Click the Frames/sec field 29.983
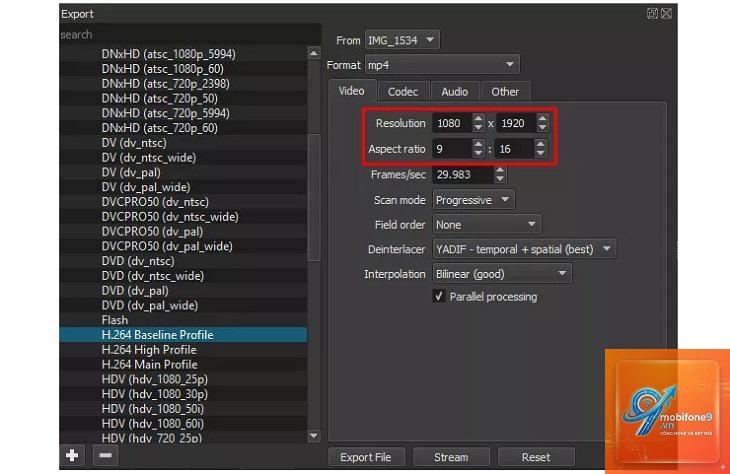Screen dimensions: 730x474 [x=463, y=175]
